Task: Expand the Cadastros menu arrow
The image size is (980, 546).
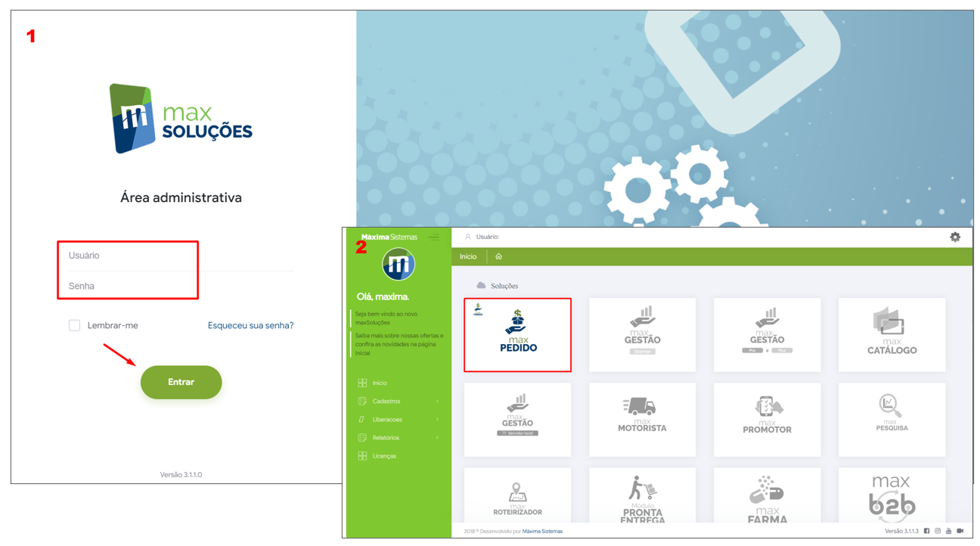Action: coord(437,402)
